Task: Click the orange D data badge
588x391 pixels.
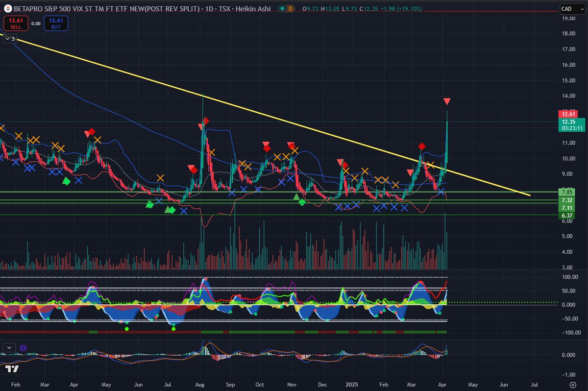Action: (x=290, y=9)
